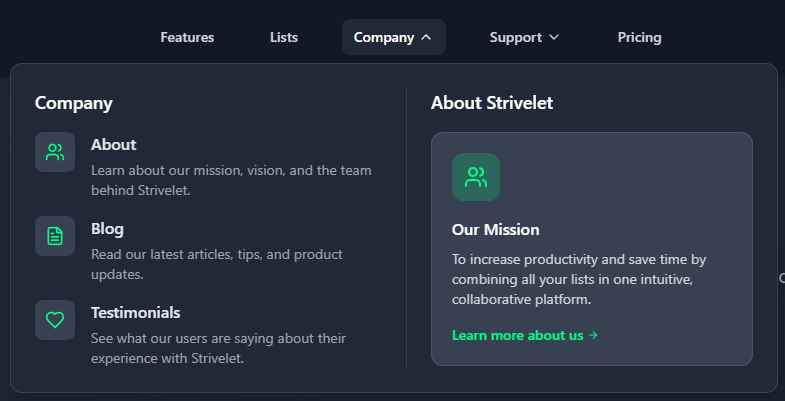Click the About people icon
This screenshot has width=785, height=401.
tap(55, 152)
